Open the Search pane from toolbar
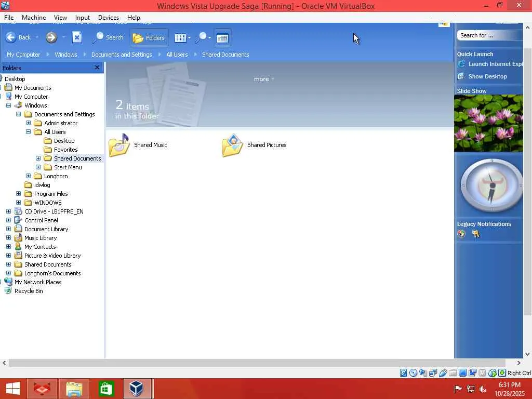 pos(108,37)
